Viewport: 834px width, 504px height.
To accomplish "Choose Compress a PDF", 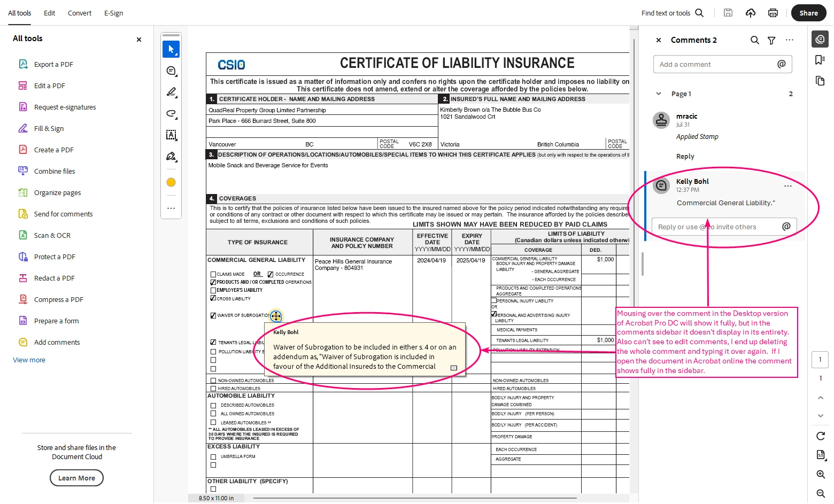I will click(58, 299).
